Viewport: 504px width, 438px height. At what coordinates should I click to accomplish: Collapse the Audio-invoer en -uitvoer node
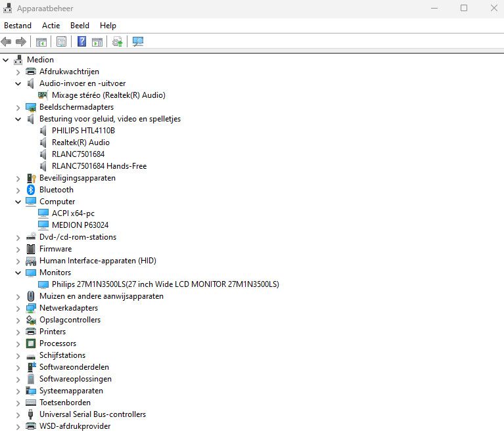(18, 83)
